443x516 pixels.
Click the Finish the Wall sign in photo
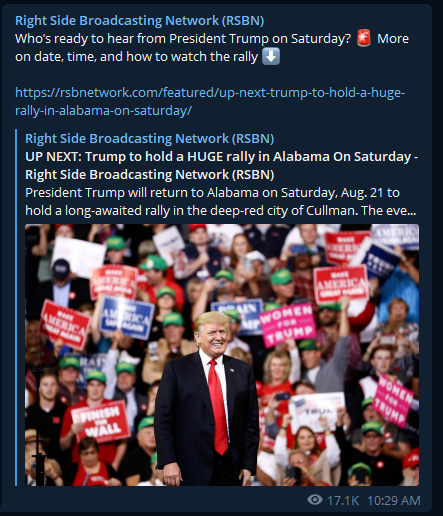tap(100, 421)
